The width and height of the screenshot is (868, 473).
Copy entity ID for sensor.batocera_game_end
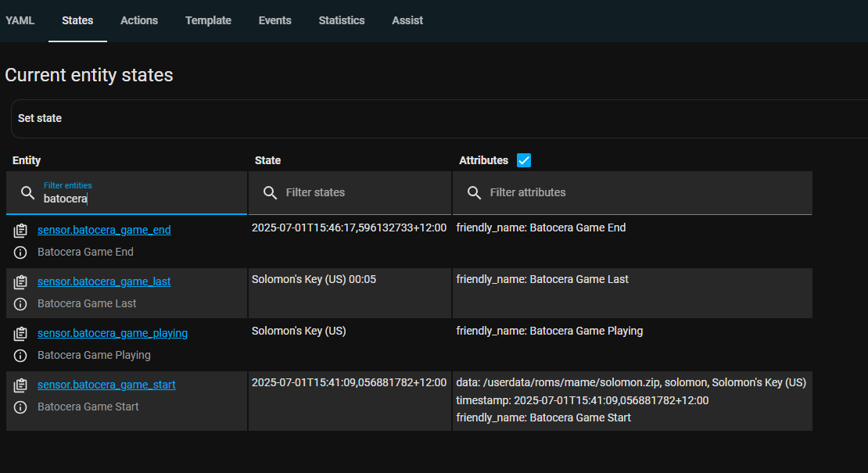click(x=20, y=230)
